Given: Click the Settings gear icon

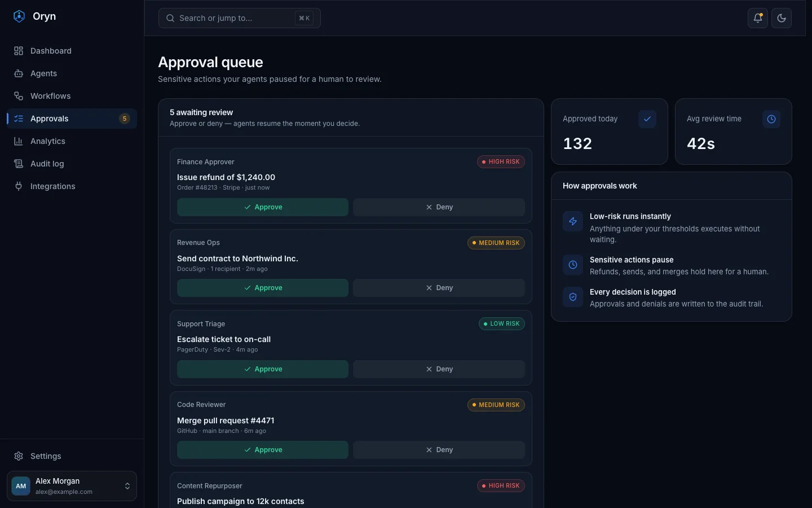Looking at the screenshot, I should click(x=19, y=456).
